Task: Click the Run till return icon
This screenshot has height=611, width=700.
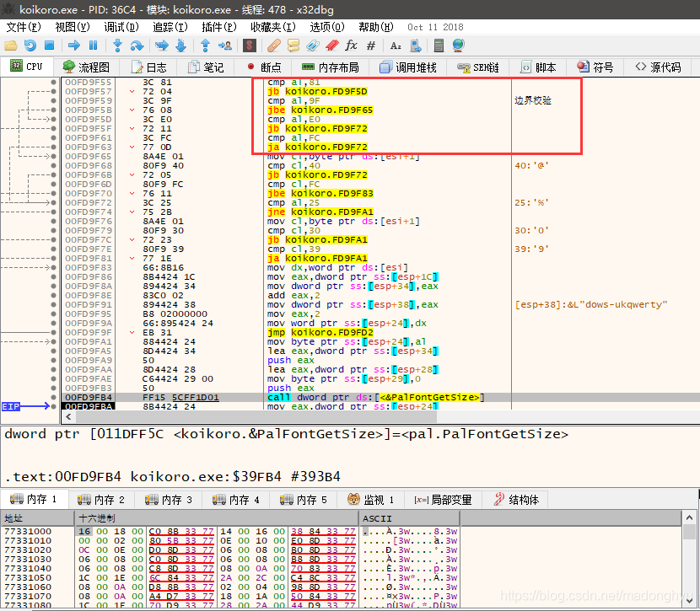Action: 205,46
